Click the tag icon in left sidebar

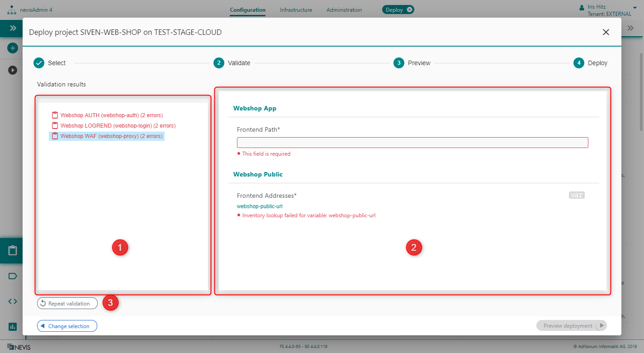[x=12, y=276]
